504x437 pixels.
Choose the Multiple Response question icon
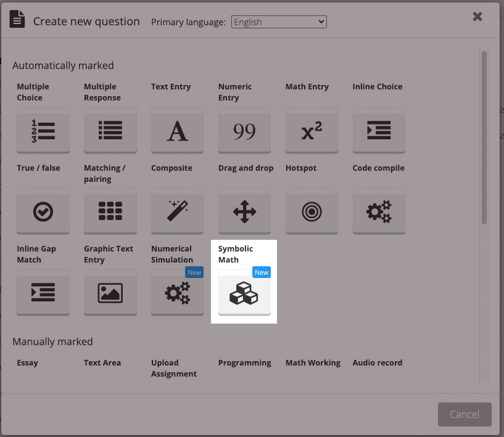(110, 131)
